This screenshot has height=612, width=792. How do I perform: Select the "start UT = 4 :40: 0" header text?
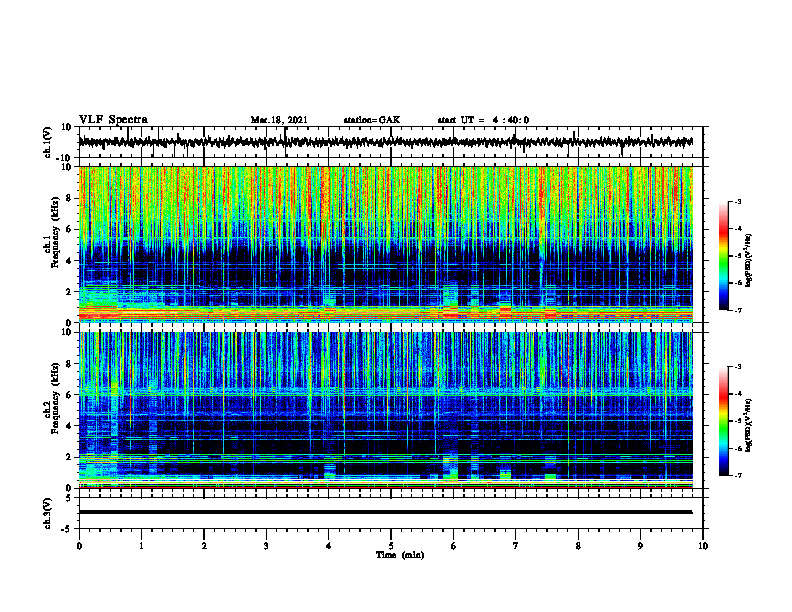click(483, 120)
